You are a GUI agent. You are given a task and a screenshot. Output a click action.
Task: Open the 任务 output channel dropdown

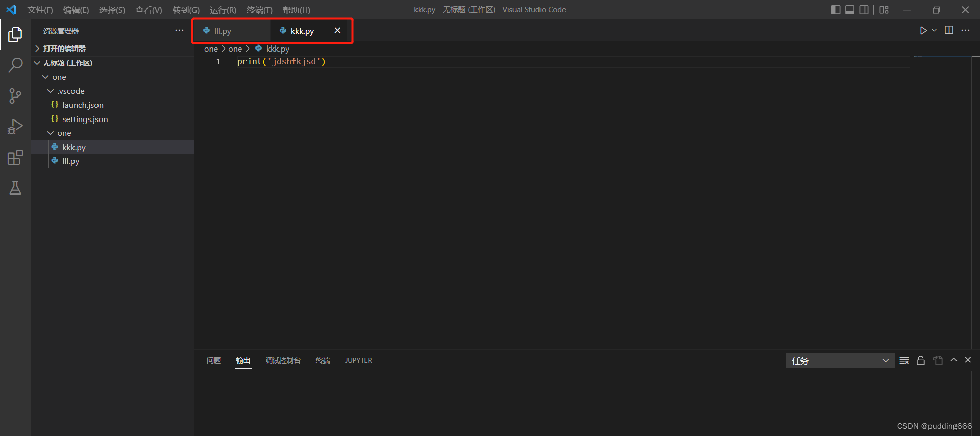coord(840,360)
